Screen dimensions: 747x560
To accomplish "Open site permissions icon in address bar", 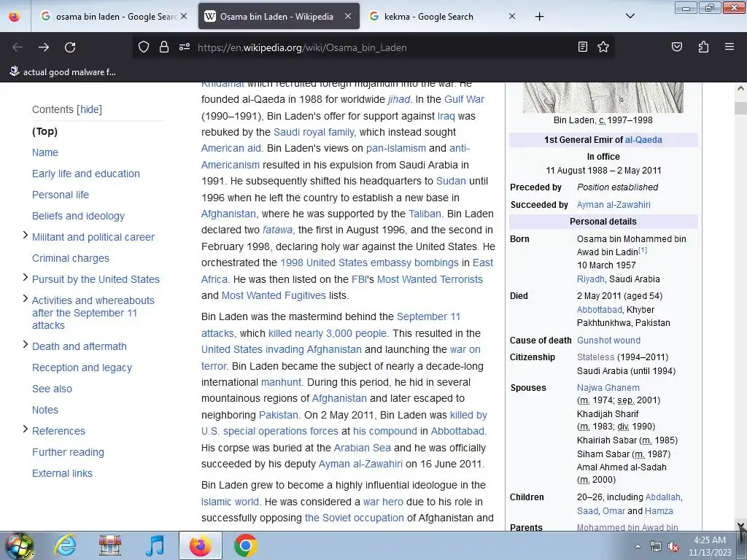I will click(x=185, y=47).
